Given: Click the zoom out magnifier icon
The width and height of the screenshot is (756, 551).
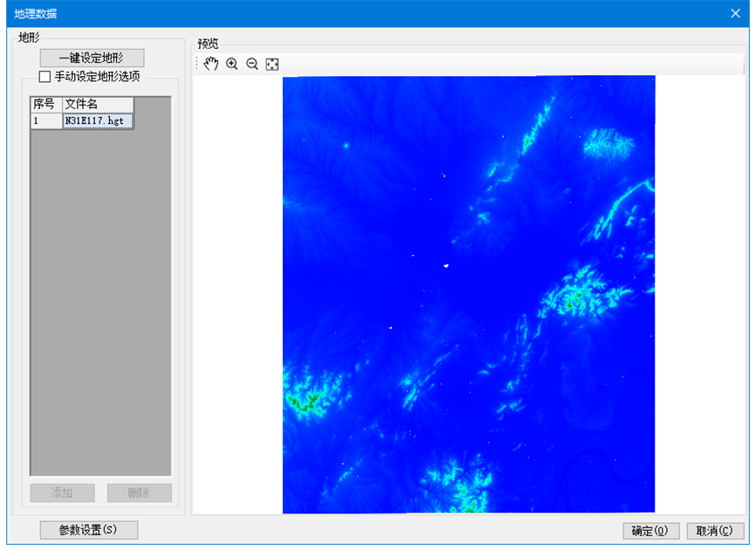Looking at the screenshot, I should tap(252, 64).
